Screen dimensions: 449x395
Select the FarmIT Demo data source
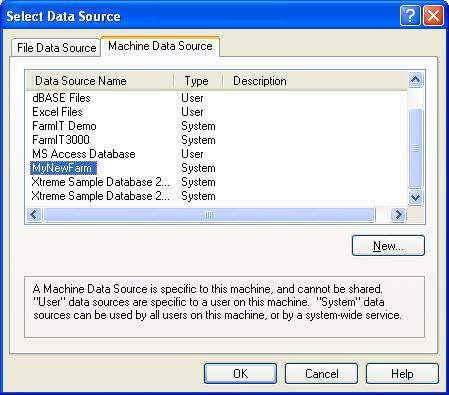tap(64, 126)
